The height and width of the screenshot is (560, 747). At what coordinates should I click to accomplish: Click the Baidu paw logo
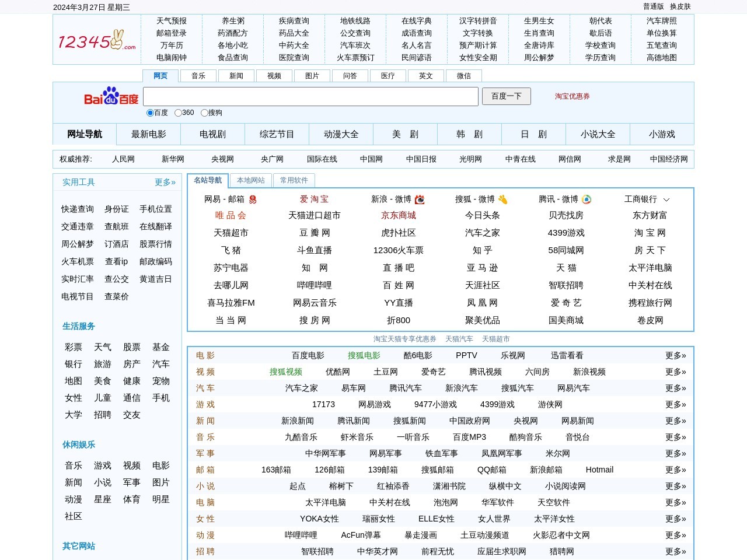111,96
